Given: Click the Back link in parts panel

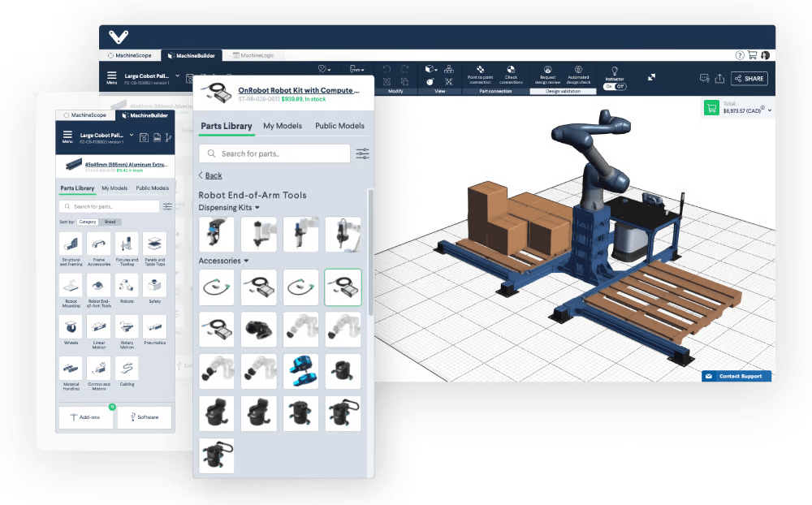Looking at the screenshot, I should coord(210,175).
